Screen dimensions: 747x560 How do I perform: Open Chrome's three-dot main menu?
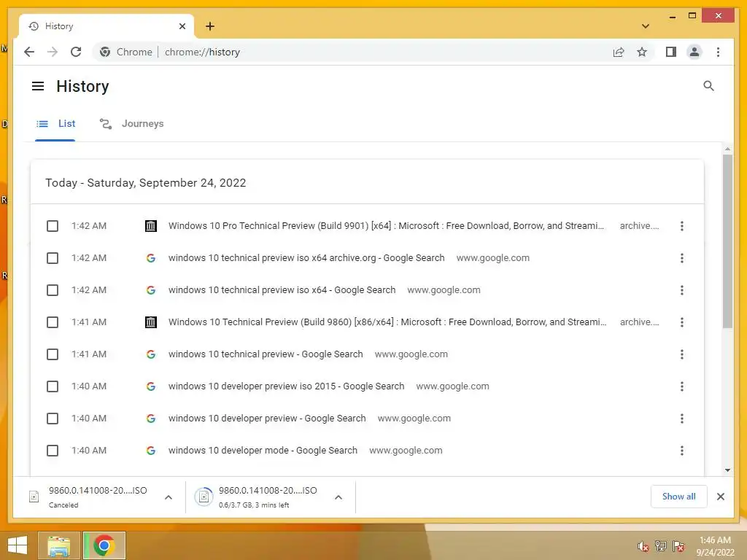(718, 52)
